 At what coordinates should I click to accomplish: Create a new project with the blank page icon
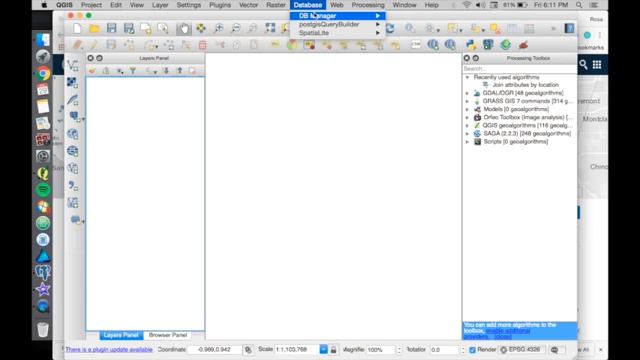[77, 28]
